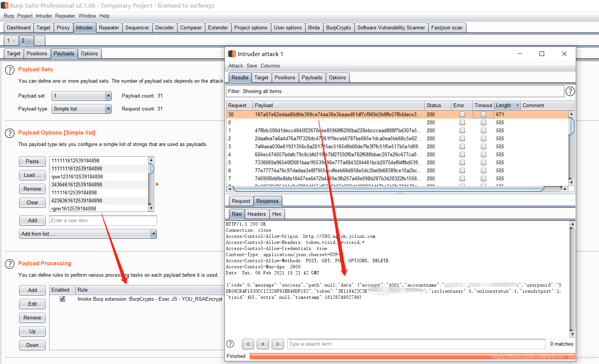
Task: Switch to the BurpCrypto tab
Action: point(338,27)
